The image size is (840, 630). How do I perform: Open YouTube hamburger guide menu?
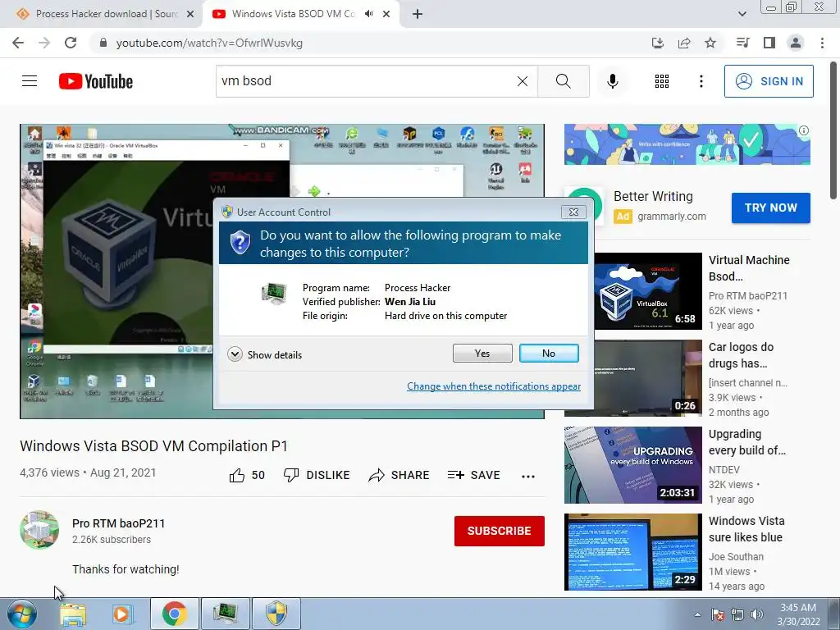[x=30, y=81]
